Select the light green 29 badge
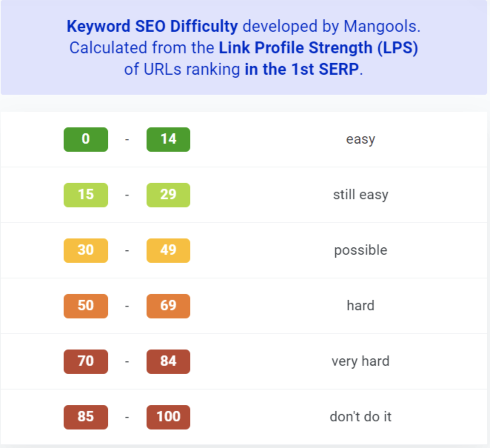 pos(168,195)
